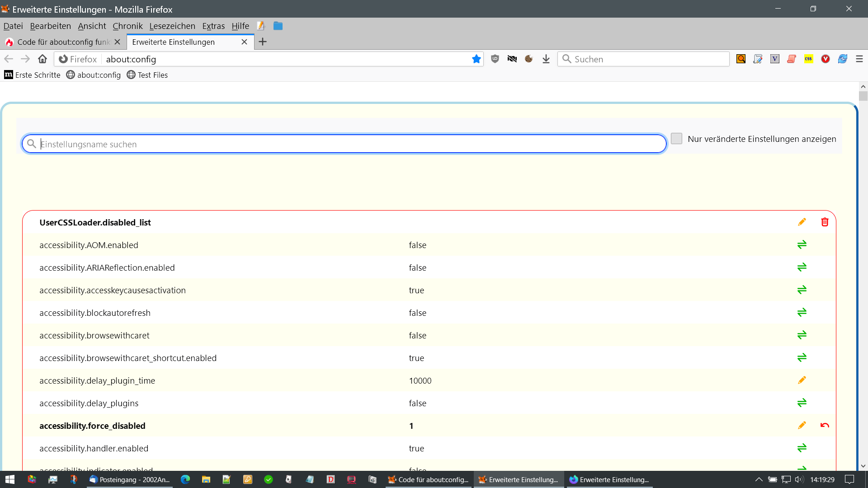Image resolution: width=868 pixels, height=488 pixels.
Task: Toggle accessibility.browsewithcaret preference
Action: tap(802, 335)
